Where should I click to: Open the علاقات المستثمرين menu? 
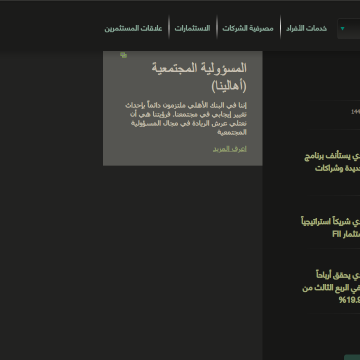[133, 28]
